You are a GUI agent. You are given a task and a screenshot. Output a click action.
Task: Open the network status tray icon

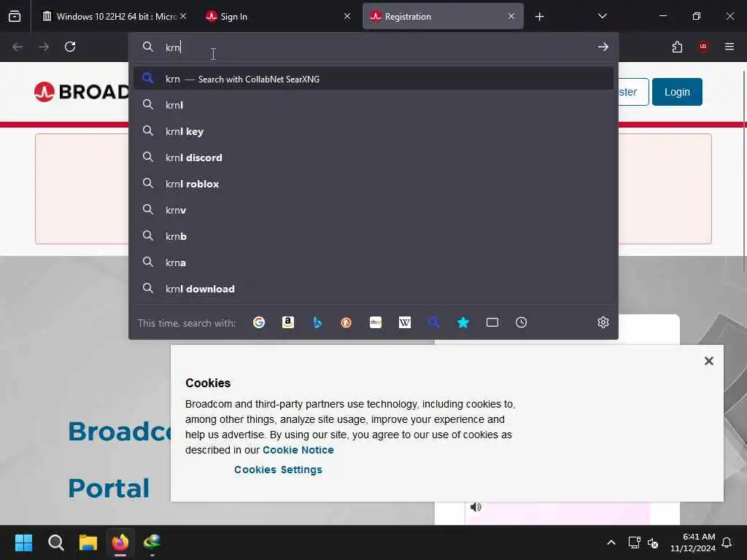pos(634,542)
